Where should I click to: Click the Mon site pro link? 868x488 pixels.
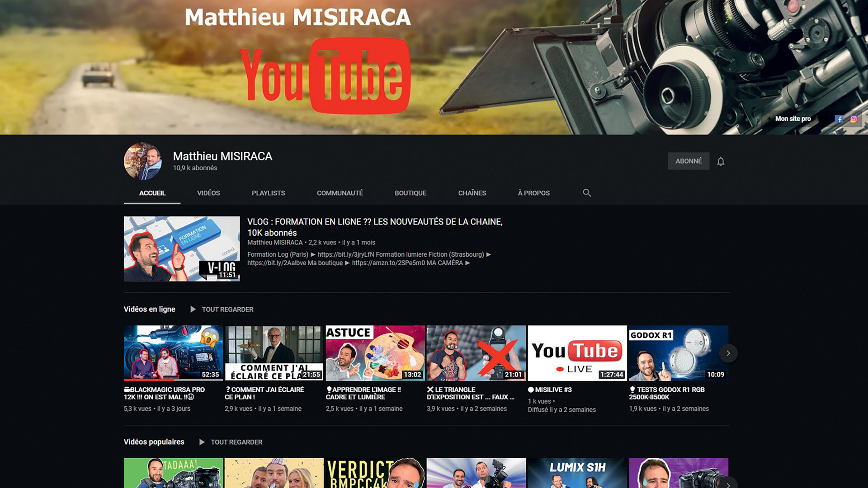793,119
